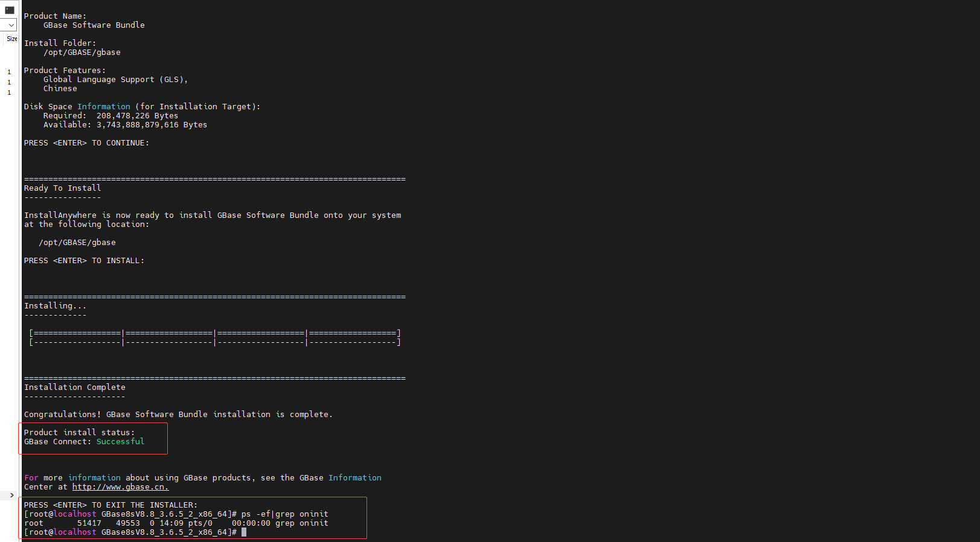Click the terminal icon in the left panel
This screenshot has height=542, width=980.
[9, 10]
